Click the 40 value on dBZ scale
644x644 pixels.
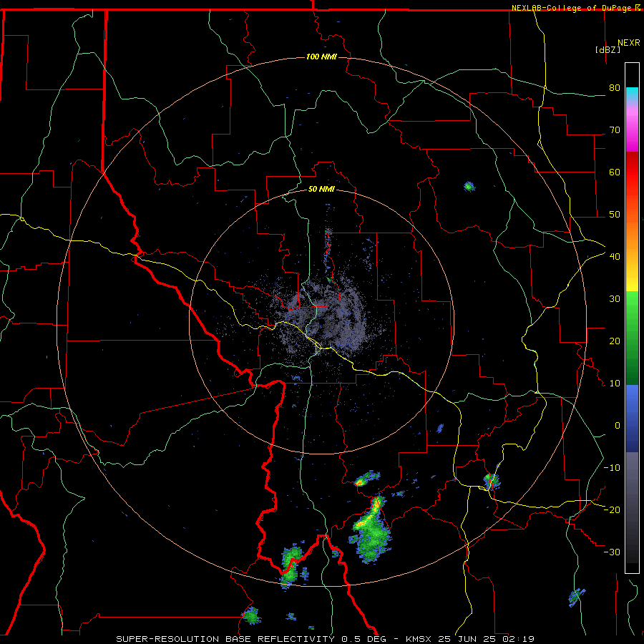[615, 257]
